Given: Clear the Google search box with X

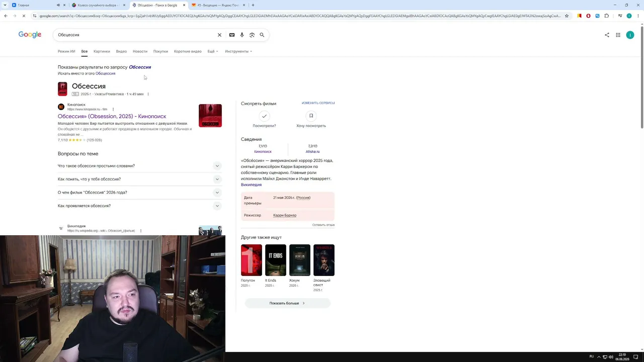Looking at the screenshot, I should point(219,35).
